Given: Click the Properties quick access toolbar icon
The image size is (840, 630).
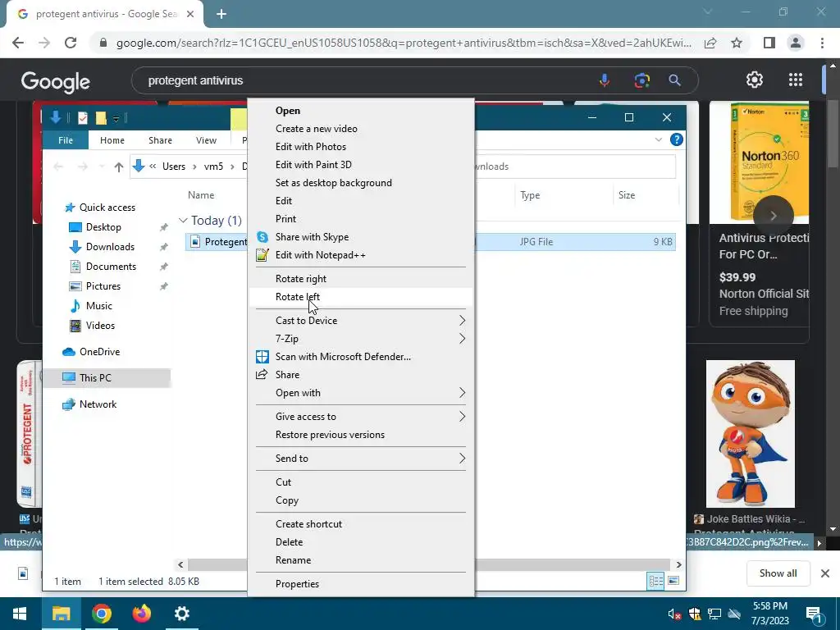Looking at the screenshot, I should pyautogui.click(x=83, y=118).
